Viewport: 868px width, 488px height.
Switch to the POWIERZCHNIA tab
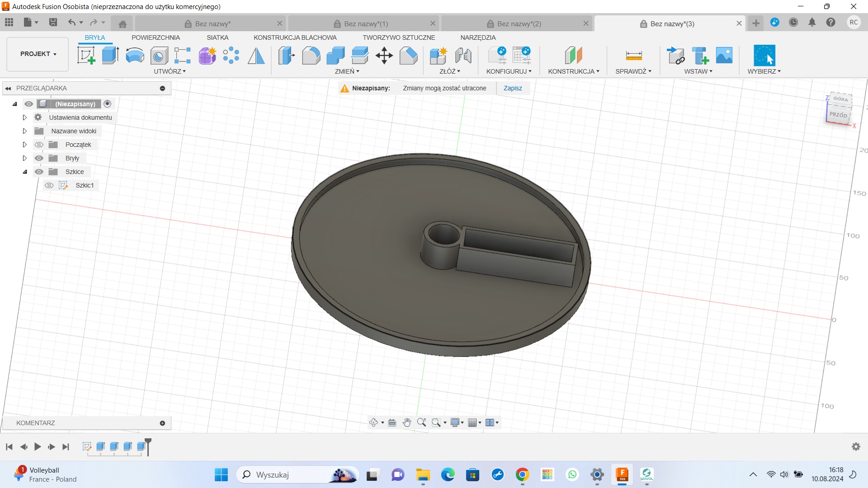[x=156, y=38]
